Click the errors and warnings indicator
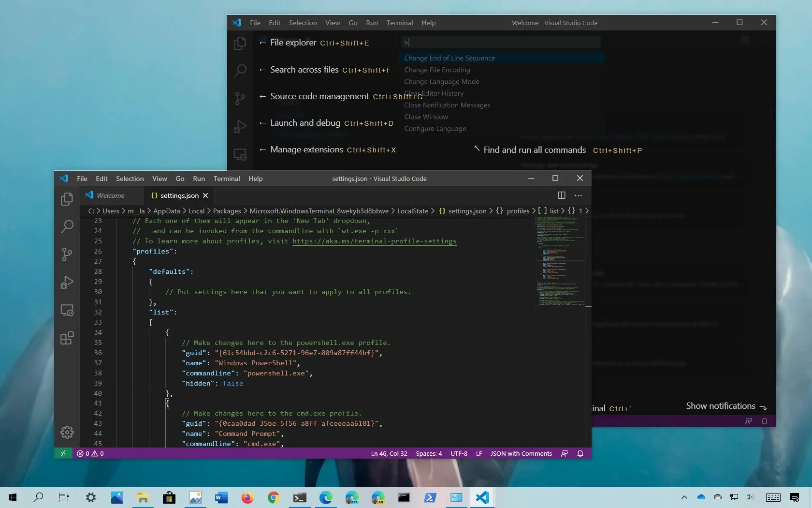Viewport: 812px width, 508px height. pos(90,454)
